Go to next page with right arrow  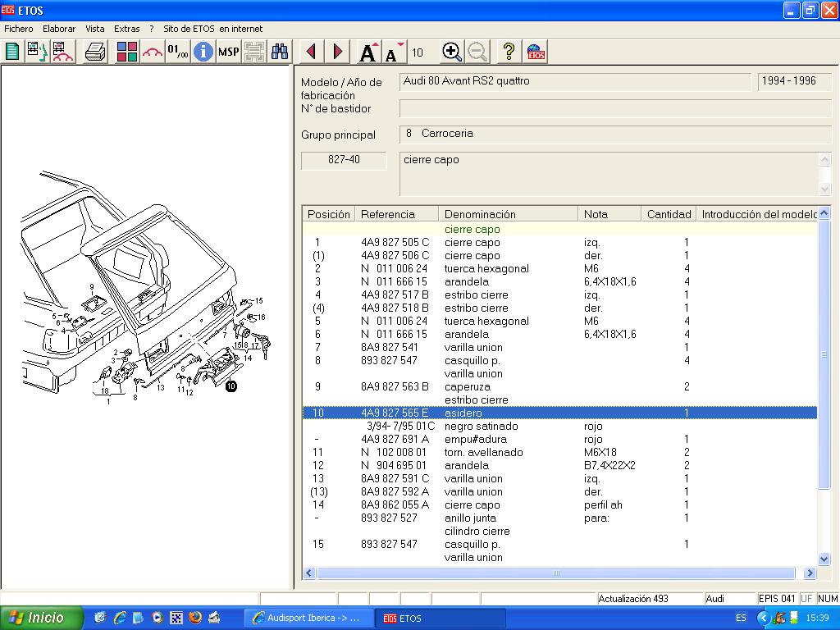click(337, 52)
